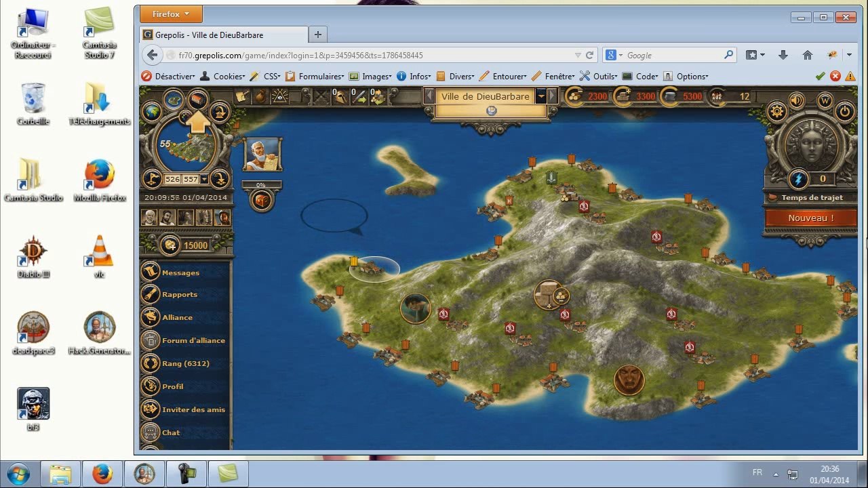868x488 pixels.
Task: Open the Outils developer toolbar dropdown
Action: 599,76
